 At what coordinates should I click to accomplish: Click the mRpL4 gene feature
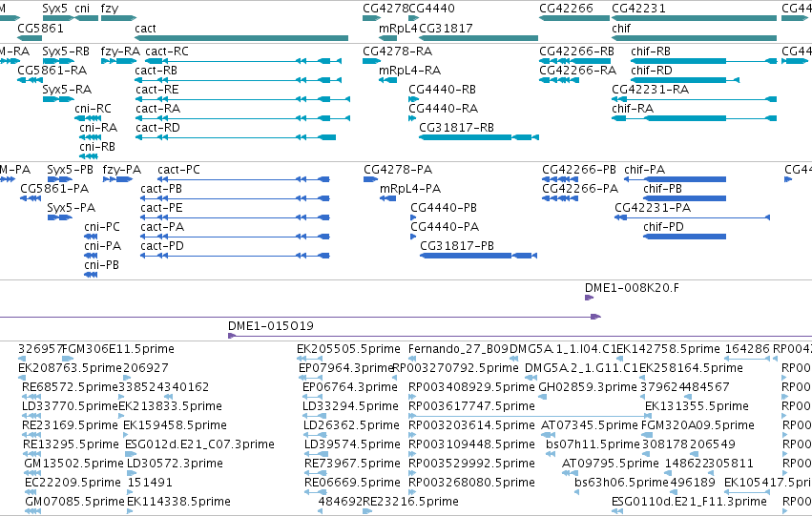[x=388, y=38]
